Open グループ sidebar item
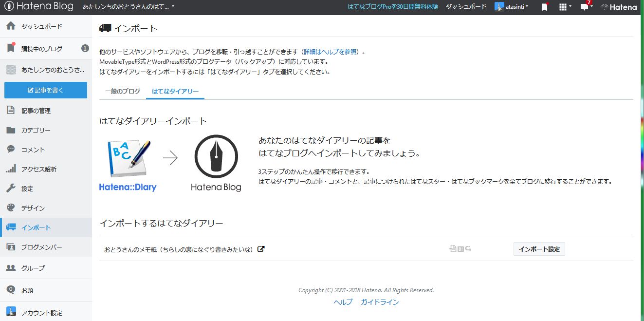The height and width of the screenshot is (321, 644). (46, 268)
